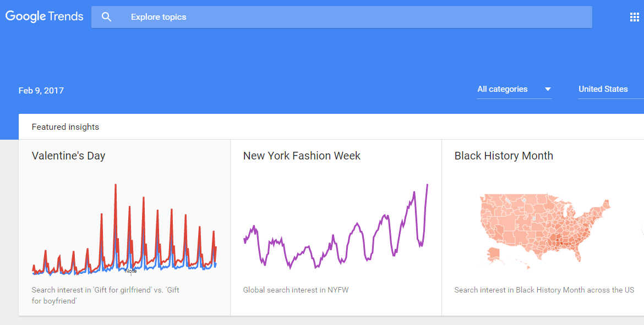The height and width of the screenshot is (325, 644).
Task: Open the Valentine's Day insight title
Action: click(x=69, y=156)
